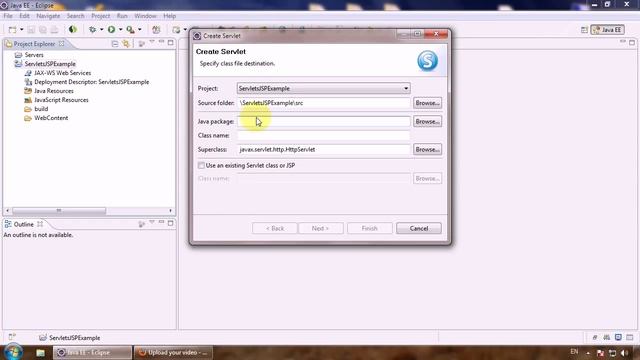This screenshot has height=360, width=640.
Task: Open the Help menu
Action: 169,16
